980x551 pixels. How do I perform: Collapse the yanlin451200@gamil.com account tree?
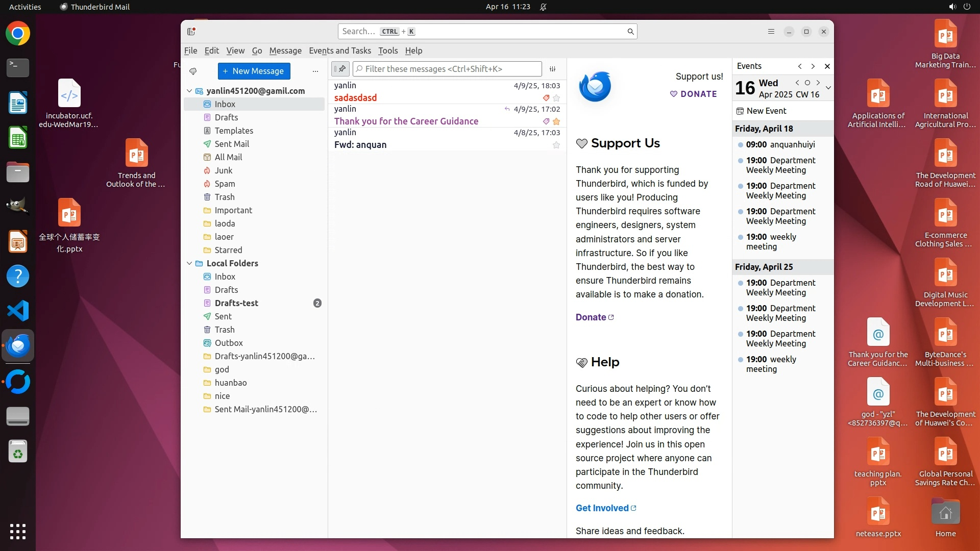pos(189,91)
